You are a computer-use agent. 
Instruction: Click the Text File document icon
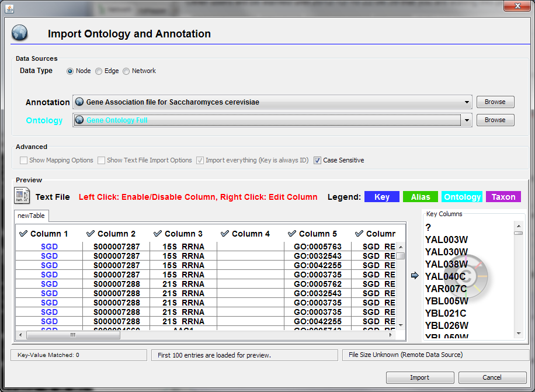[x=22, y=196]
